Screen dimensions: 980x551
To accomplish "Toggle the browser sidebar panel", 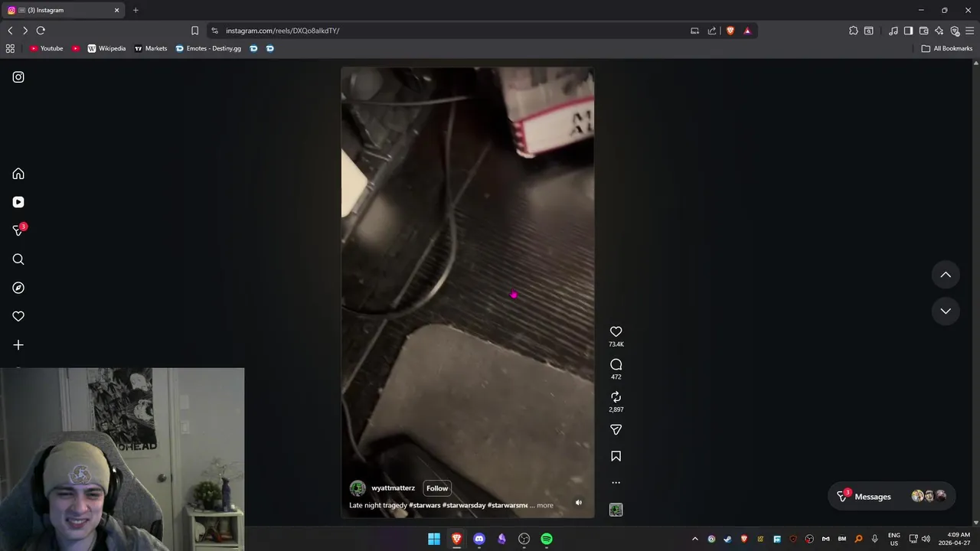I will (x=908, y=31).
